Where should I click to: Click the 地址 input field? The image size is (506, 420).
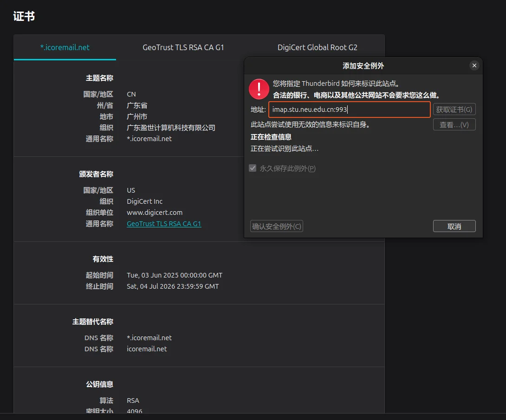(x=348, y=109)
